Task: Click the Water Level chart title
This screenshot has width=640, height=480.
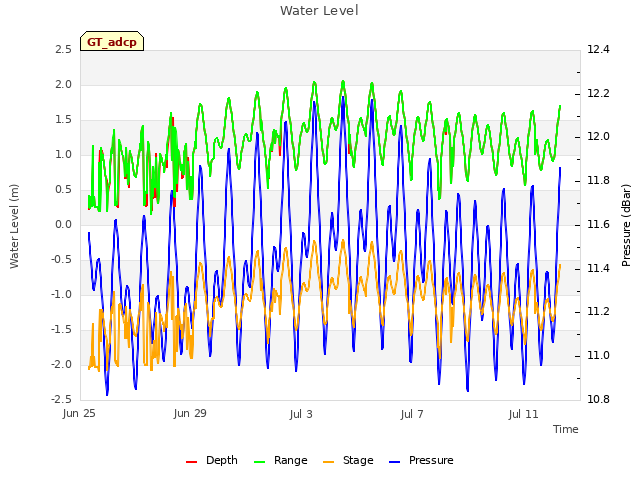Action: point(319,11)
